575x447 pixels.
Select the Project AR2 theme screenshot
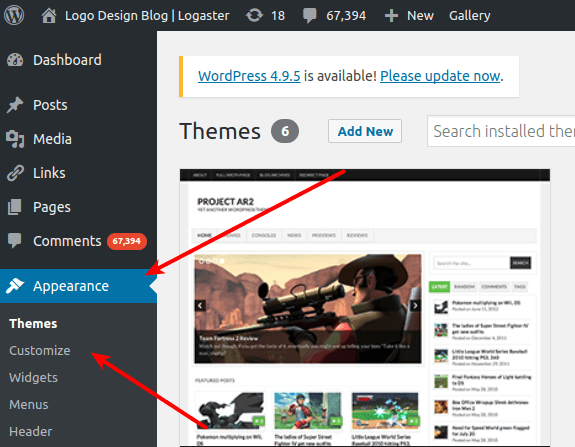(365, 308)
